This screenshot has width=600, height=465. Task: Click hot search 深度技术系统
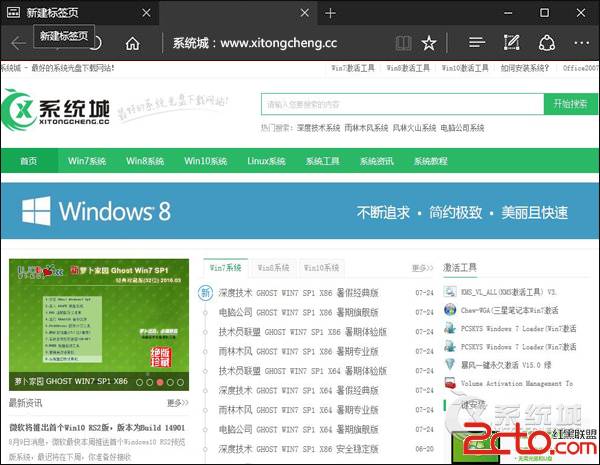click(x=318, y=128)
